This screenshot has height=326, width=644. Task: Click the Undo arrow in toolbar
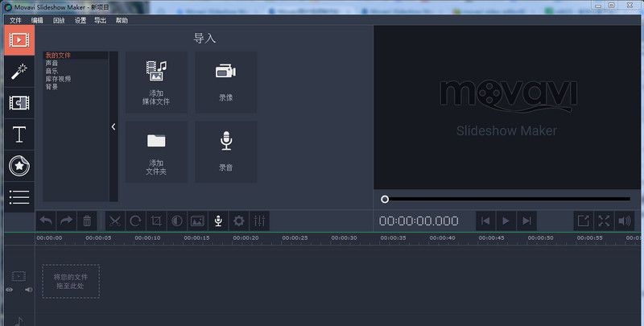coord(46,221)
